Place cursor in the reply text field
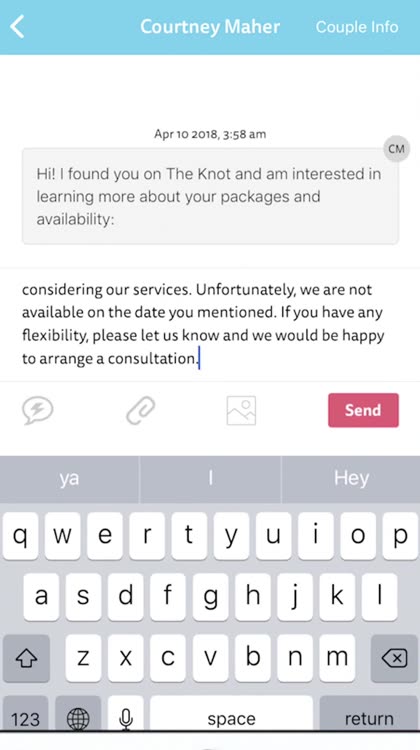 tap(210, 324)
